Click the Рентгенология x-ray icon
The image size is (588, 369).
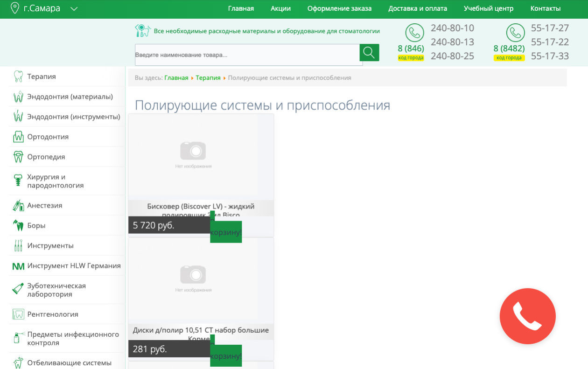18,314
